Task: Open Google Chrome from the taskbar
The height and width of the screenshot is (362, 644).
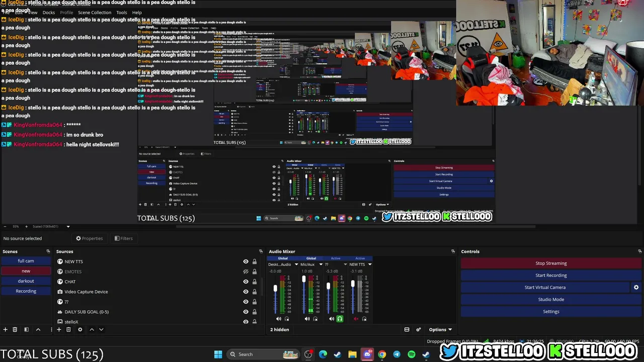Action: (x=382, y=354)
